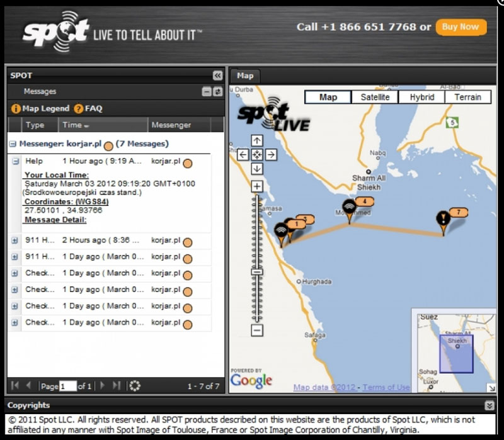Expand the third Check-in message row
Screen dimensions: 504x440
(x=14, y=306)
